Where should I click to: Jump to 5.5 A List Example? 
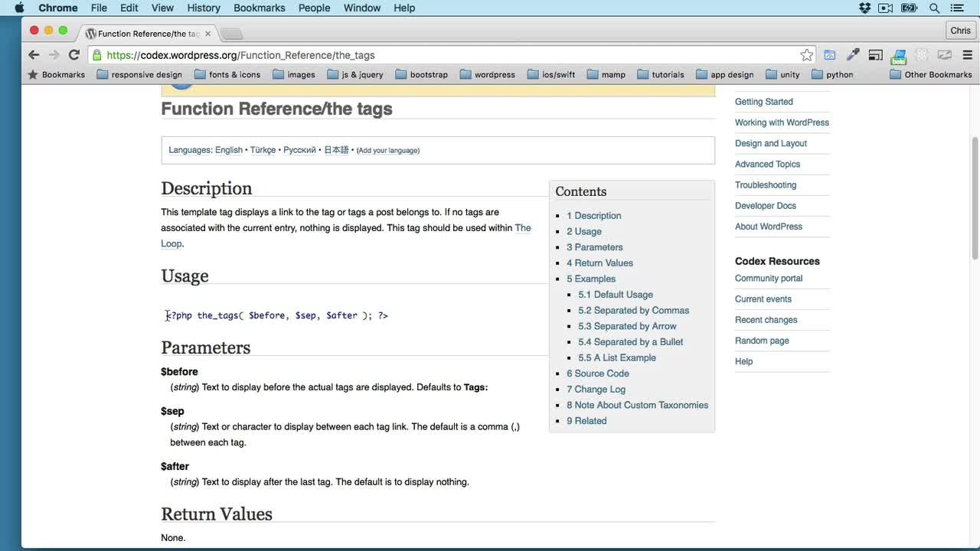tap(617, 358)
